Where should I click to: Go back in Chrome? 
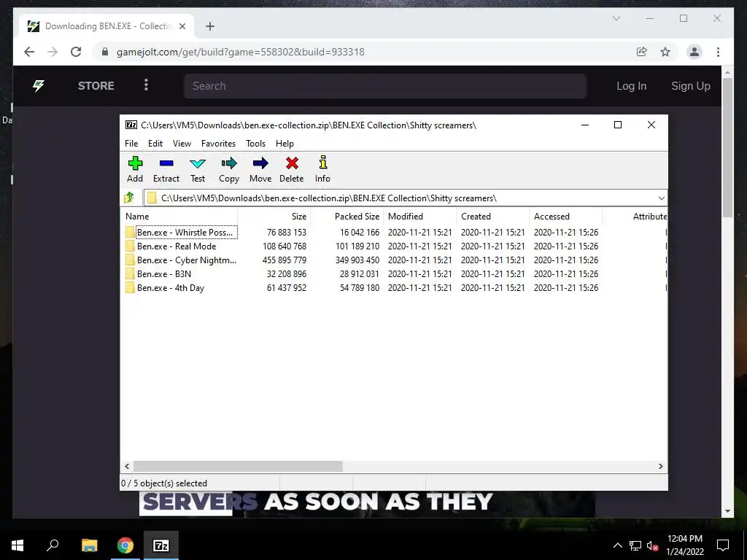pyautogui.click(x=29, y=52)
